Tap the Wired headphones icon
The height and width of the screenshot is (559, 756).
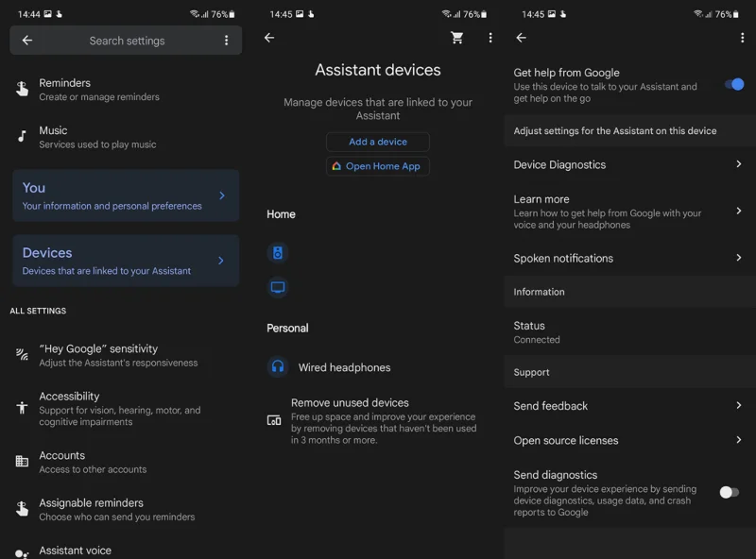[x=278, y=366]
